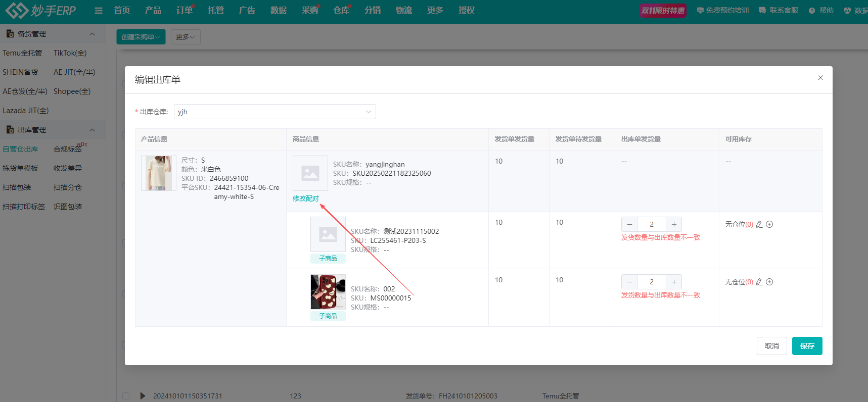Close the 编辑出库单 dialog
The width and height of the screenshot is (868, 402).
point(820,78)
